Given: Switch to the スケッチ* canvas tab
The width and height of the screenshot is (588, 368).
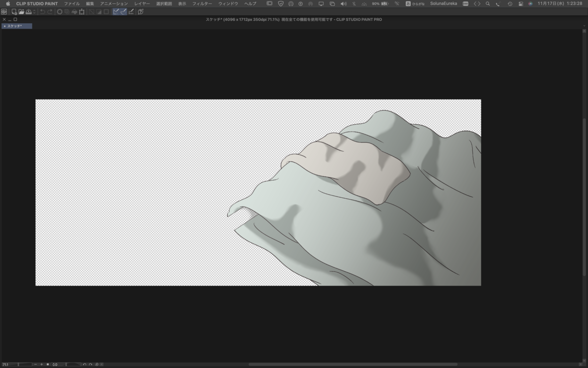Looking at the screenshot, I should [x=17, y=26].
